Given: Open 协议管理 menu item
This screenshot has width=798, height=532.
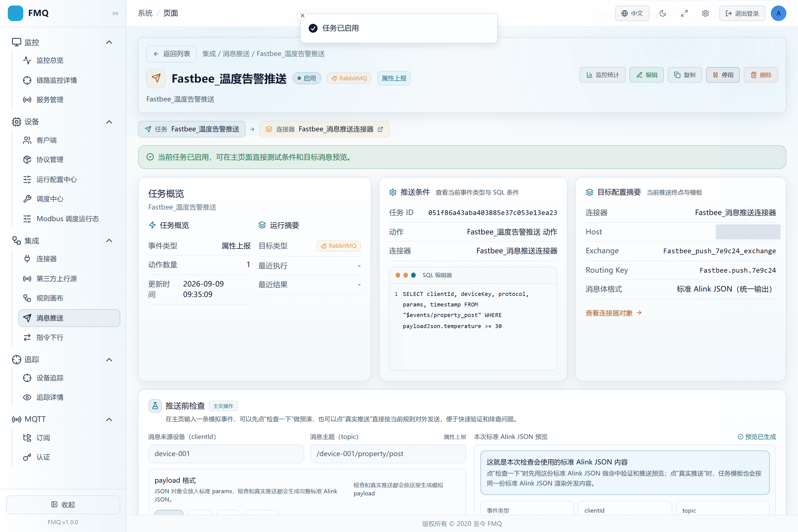Looking at the screenshot, I should tap(69, 160).
